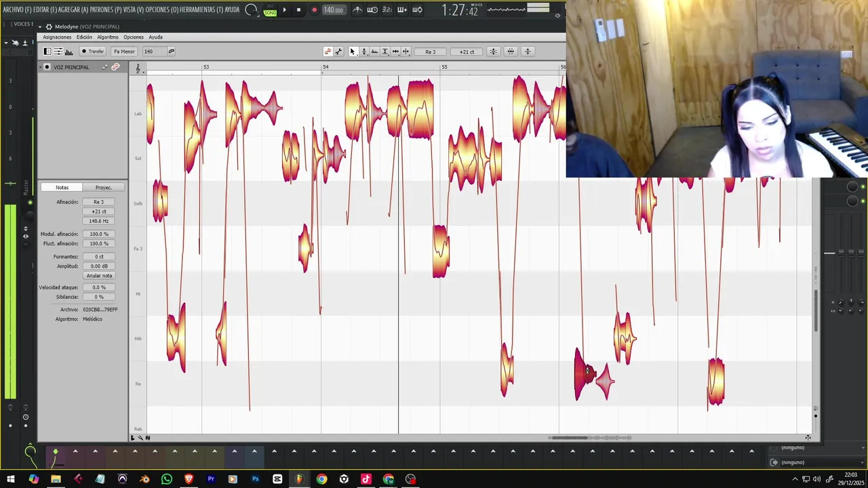The image size is (868, 488).
Task: Show the track pane layout icon
Action: (47, 52)
